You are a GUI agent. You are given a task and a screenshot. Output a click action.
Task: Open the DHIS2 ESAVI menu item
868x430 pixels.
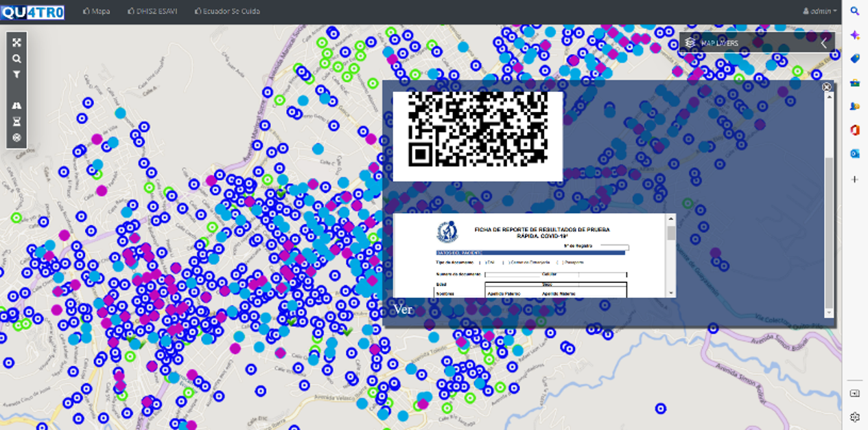point(152,11)
